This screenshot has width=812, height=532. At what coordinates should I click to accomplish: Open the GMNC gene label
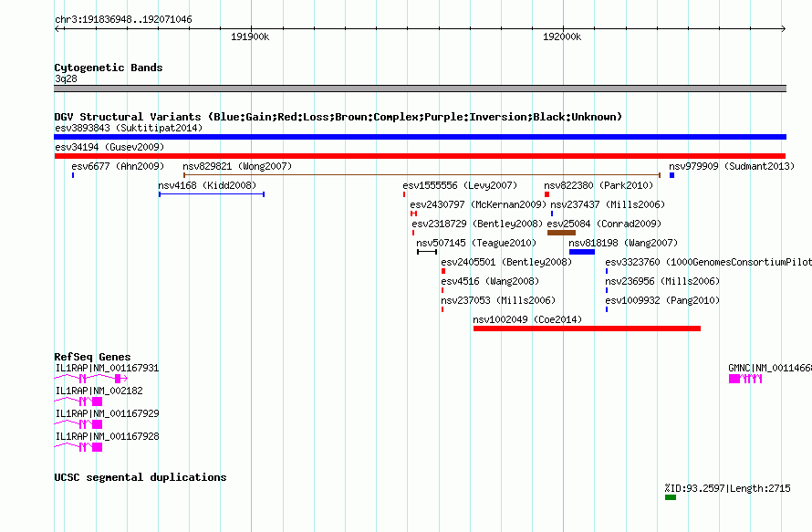click(769, 369)
